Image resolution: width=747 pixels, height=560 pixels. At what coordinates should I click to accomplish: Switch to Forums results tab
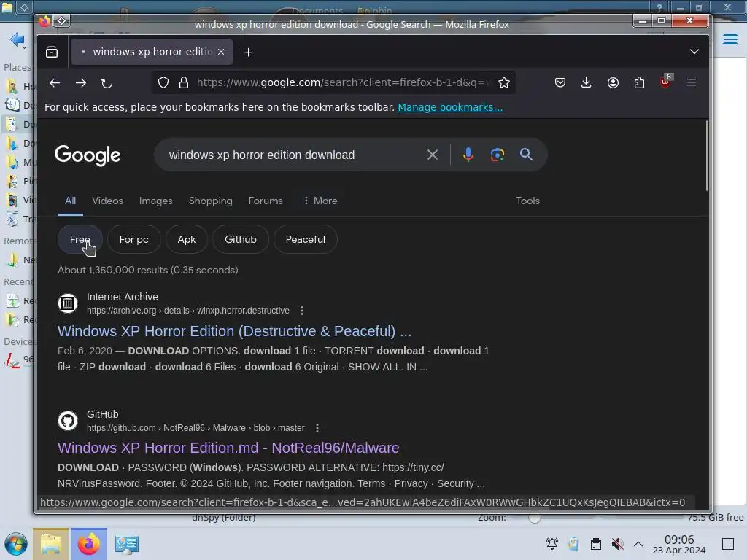point(266,201)
